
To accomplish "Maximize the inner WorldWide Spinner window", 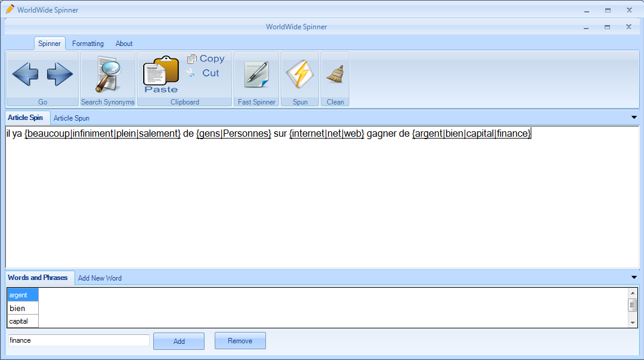I will coord(607,27).
